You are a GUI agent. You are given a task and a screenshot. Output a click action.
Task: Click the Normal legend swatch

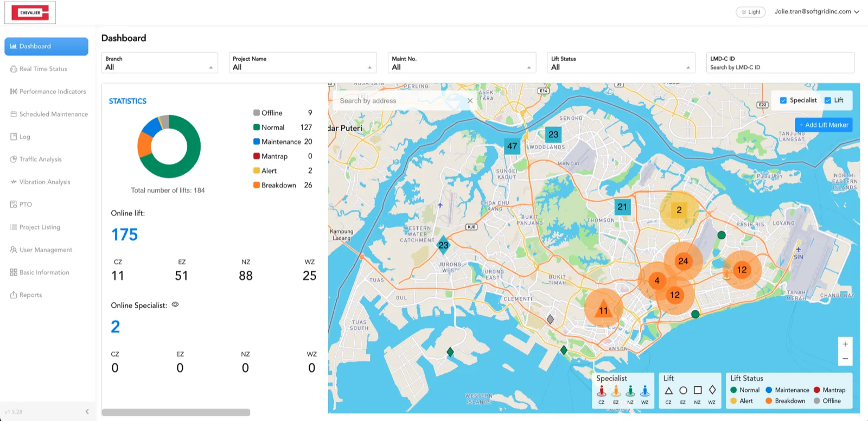[257, 127]
